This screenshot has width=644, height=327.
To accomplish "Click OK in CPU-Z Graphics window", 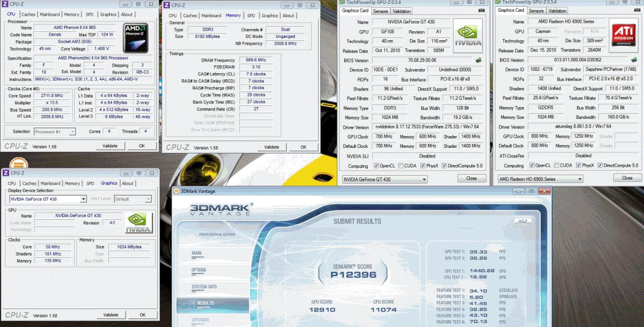I will tap(142, 315).
